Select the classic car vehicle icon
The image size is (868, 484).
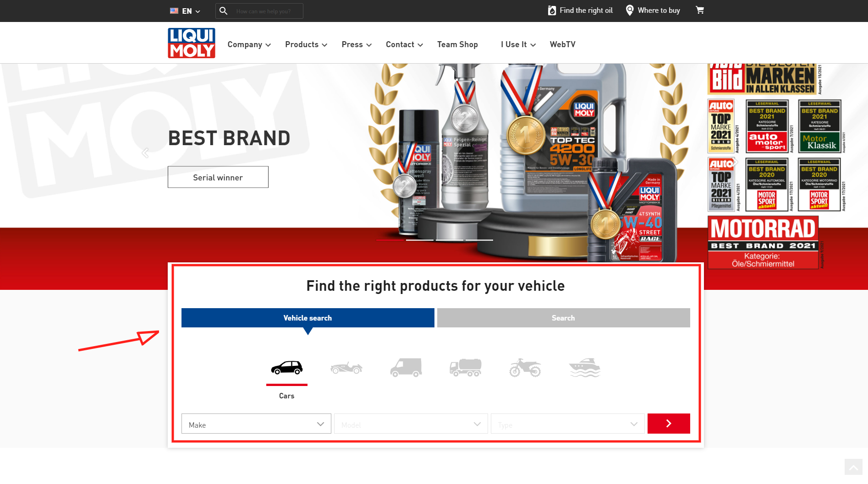346,368
